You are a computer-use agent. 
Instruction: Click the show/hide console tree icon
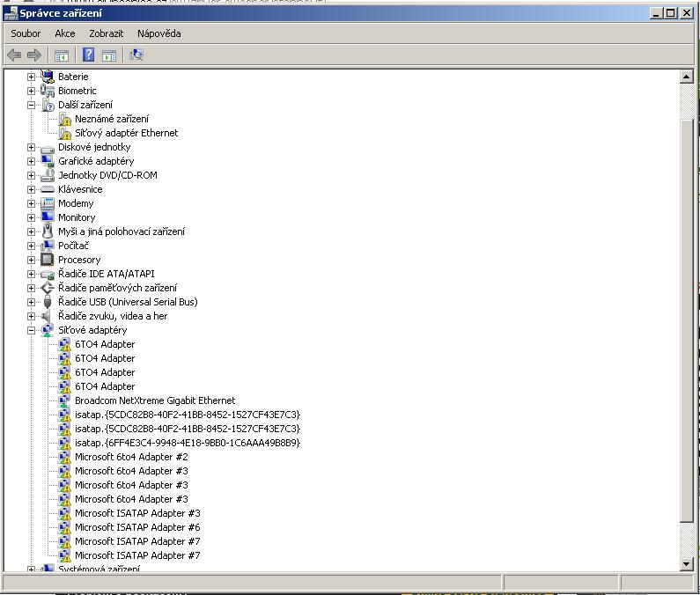[x=62, y=55]
